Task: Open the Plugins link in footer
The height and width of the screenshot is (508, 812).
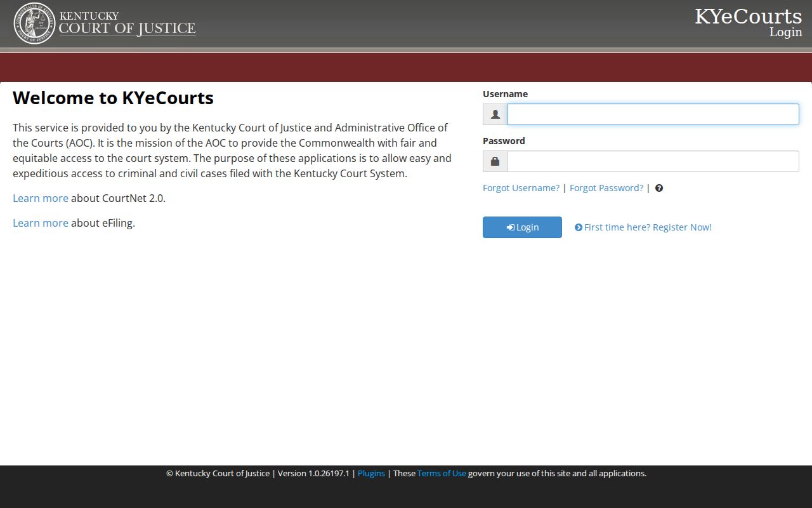Action: click(x=371, y=473)
